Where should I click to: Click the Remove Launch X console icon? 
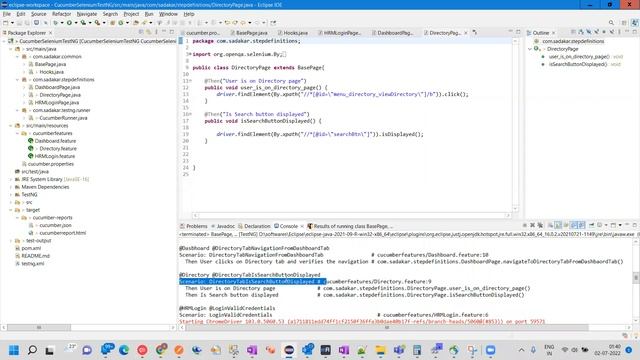(x=532, y=225)
